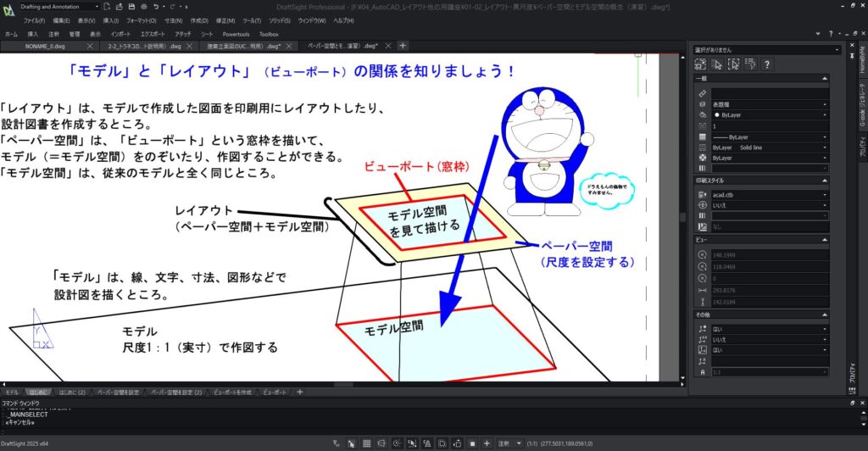Click the New document icon in quick access toolbar

(x=108, y=7)
